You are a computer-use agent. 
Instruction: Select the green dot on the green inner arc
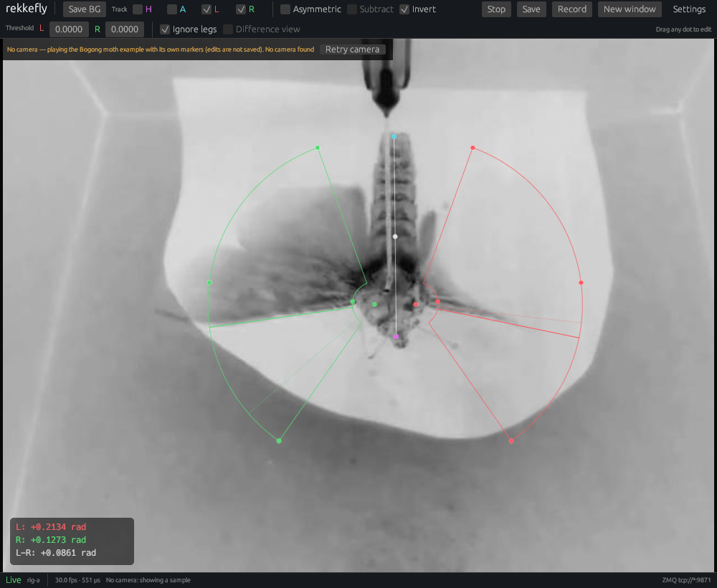pos(353,302)
